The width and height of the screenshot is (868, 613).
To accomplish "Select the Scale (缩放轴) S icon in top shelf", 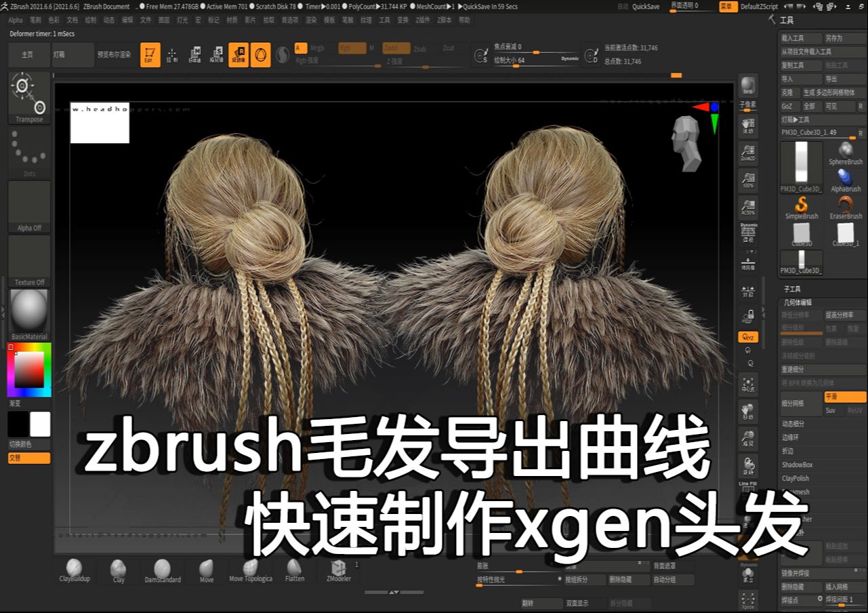I will (x=217, y=55).
